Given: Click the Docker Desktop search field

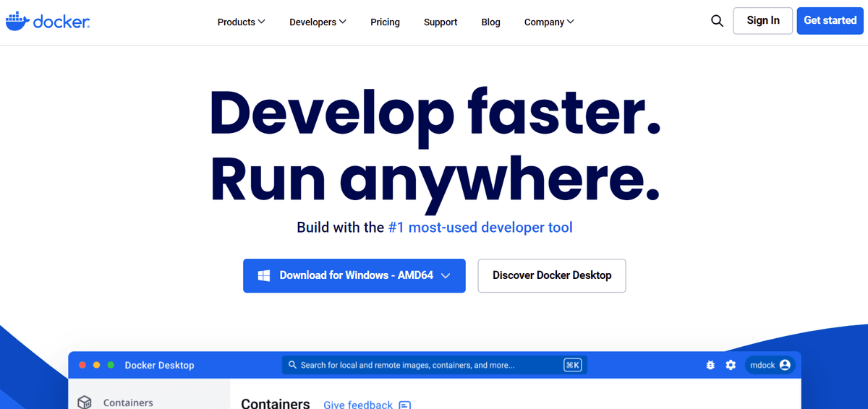Looking at the screenshot, I should tap(434, 365).
